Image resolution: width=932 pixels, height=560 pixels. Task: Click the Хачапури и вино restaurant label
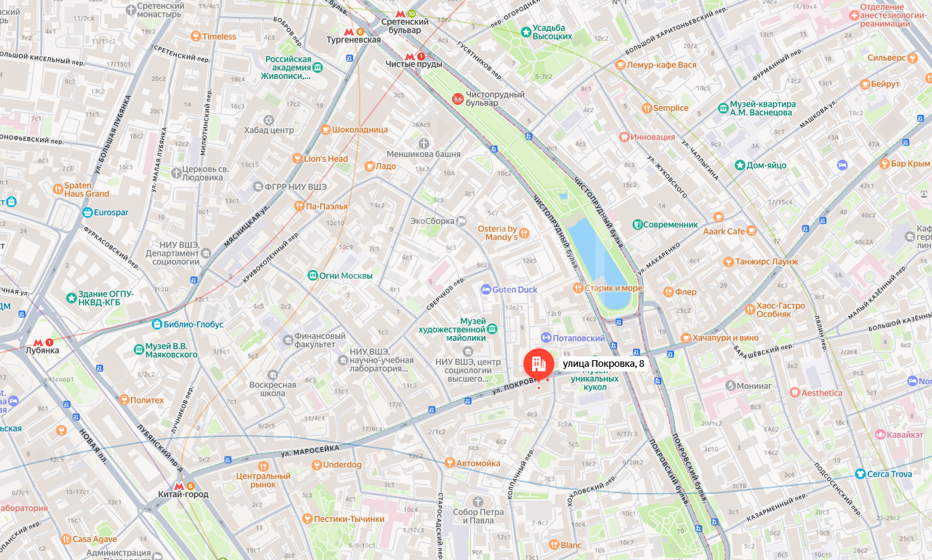click(726, 337)
